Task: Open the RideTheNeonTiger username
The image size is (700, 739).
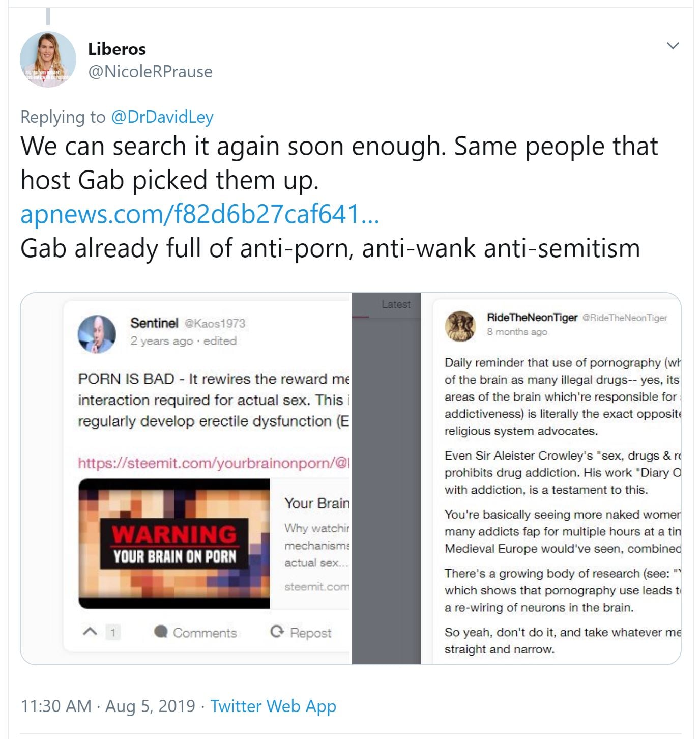Action: [532, 318]
